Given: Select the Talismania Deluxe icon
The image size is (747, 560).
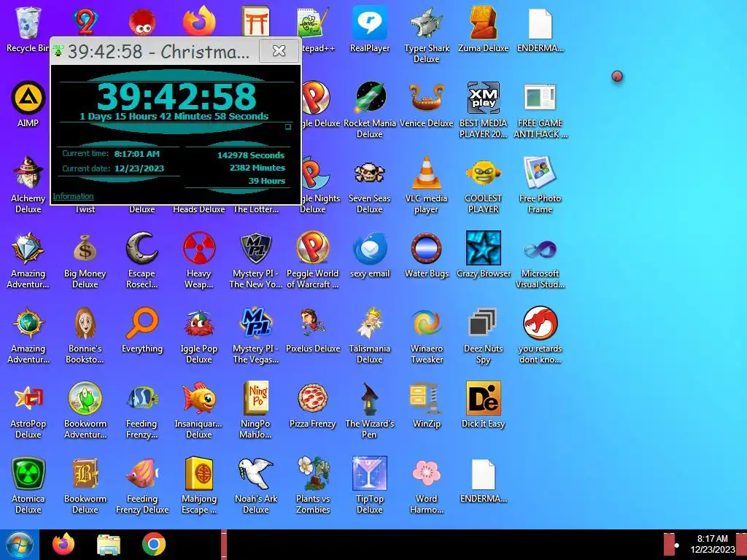Looking at the screenshot, I should coord(370,323).
